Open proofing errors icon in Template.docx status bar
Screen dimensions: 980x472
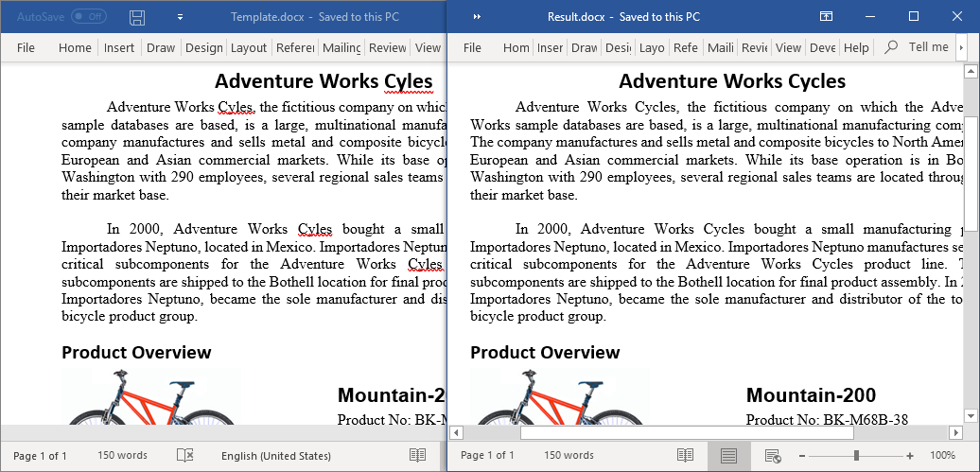click(185, 455)
